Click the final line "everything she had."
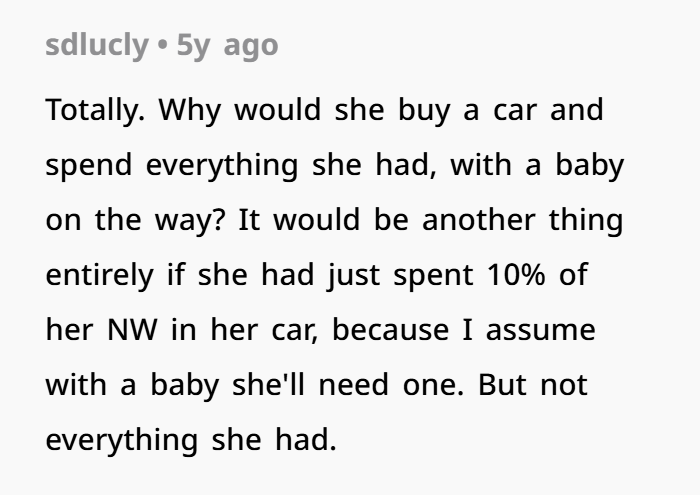The height and width of the screenshot is (495, 700). coord(191,439)
